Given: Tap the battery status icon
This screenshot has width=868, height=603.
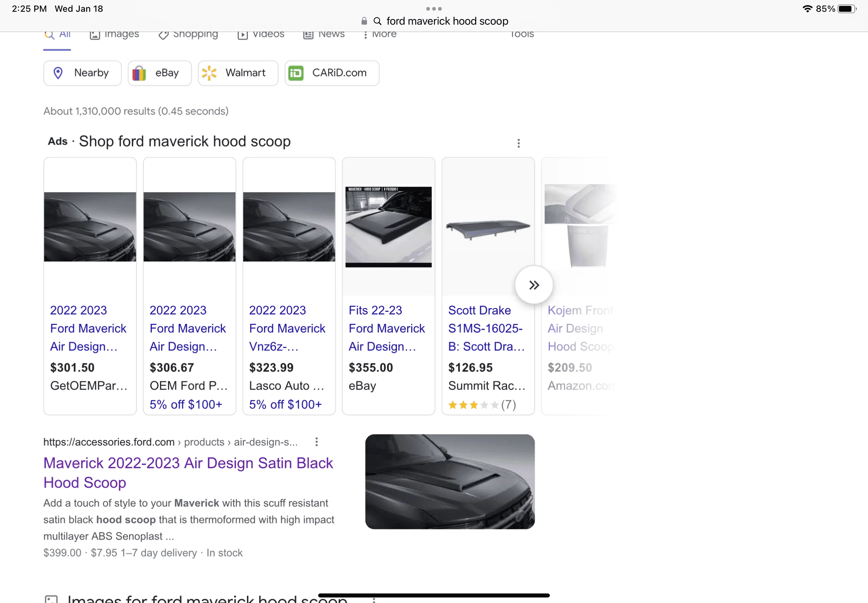Looking at the screenshot, I should coord(846,9).
